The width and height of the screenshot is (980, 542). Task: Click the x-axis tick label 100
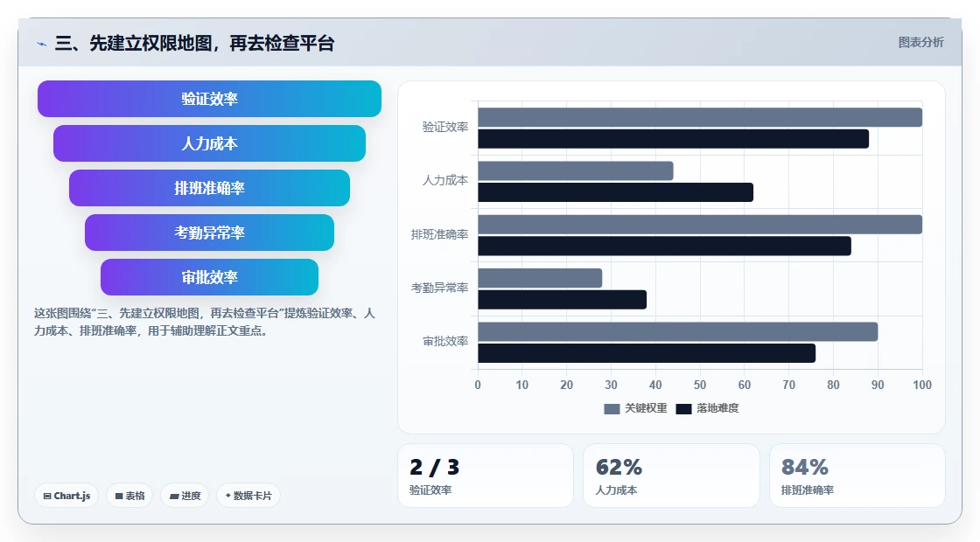pyautogui.click(x=922, y=386)
